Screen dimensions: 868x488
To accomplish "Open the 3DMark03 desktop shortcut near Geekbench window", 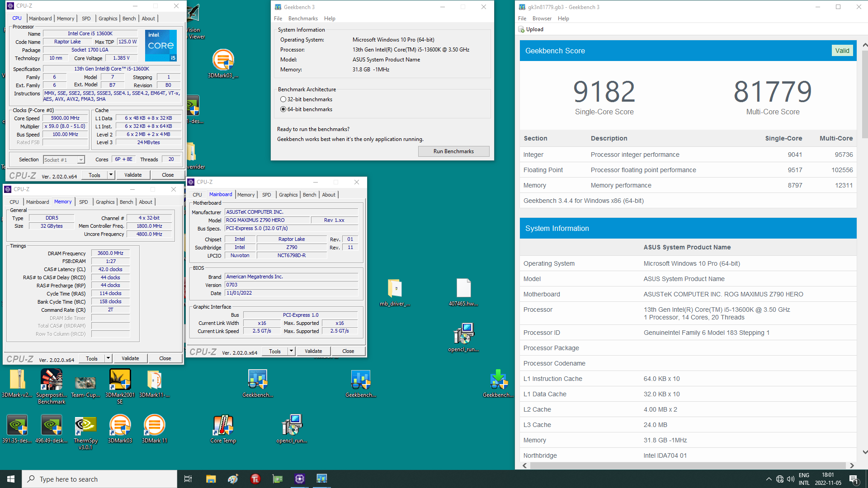I will point(223,63).
